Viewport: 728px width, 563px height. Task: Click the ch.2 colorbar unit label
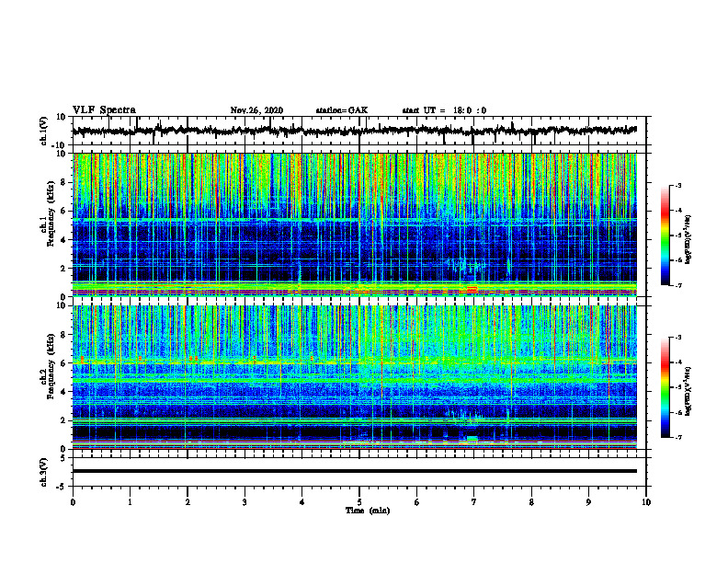pos(688,391)
